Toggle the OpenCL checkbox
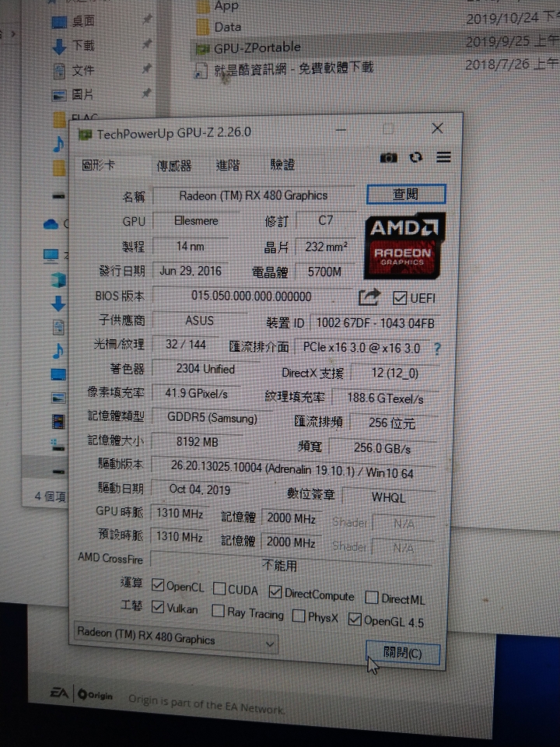The image size is (560, 747). pos(158,584)
